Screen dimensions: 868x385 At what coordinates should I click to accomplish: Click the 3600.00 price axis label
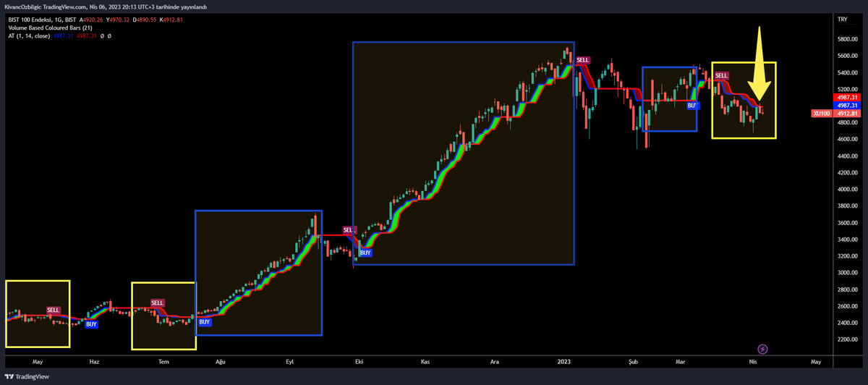(x=847, y=223)
